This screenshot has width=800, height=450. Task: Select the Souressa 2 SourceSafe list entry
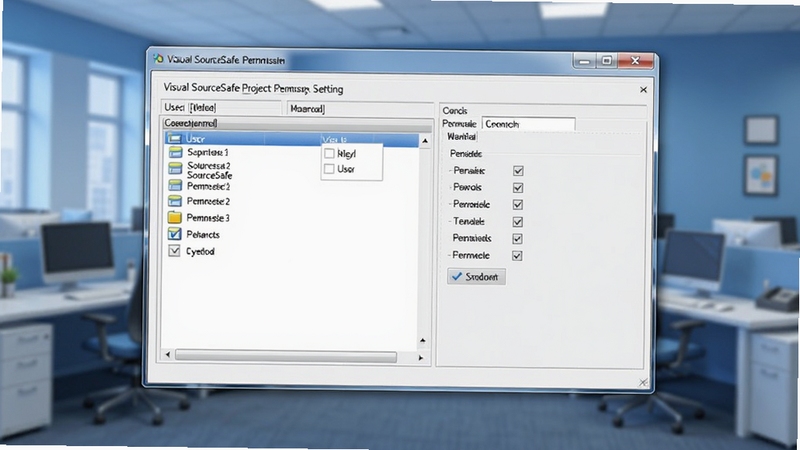[x=209, y=170]
